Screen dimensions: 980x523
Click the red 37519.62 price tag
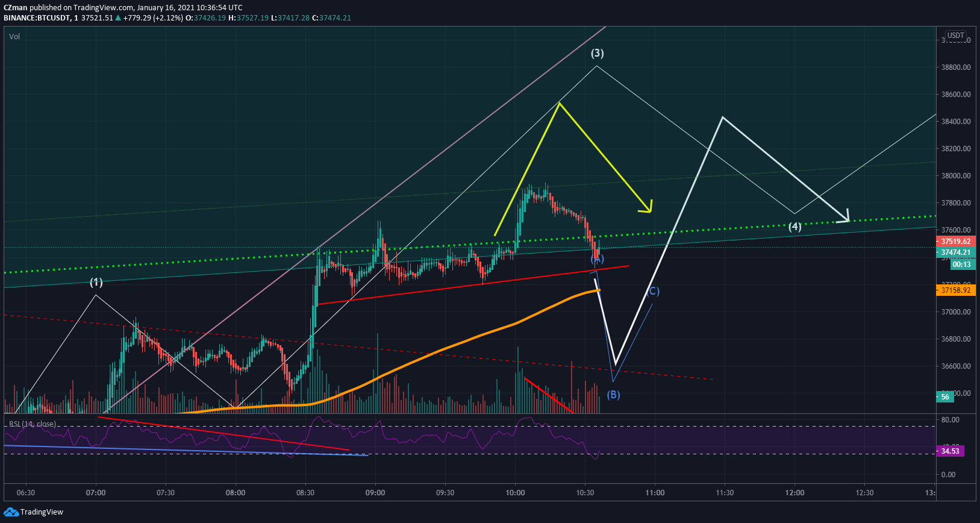(956, 242)
